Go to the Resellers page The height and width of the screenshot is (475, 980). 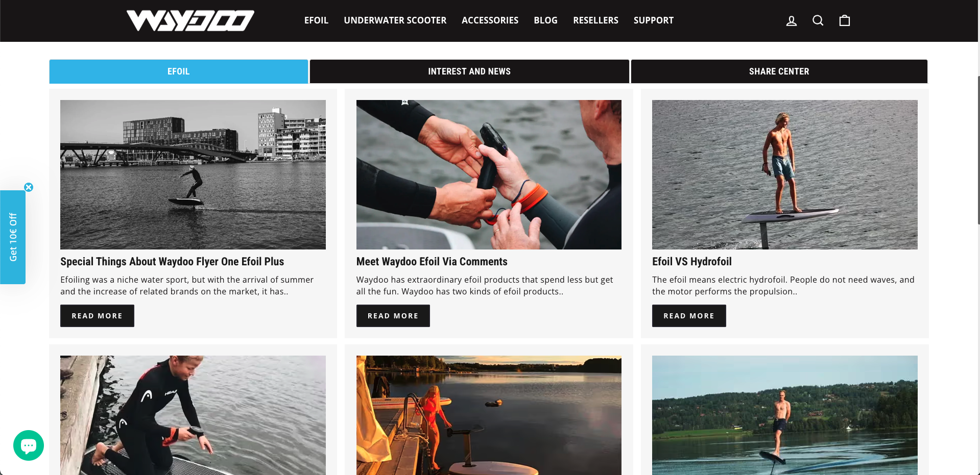pyautogui.click(x=595, y=20)
